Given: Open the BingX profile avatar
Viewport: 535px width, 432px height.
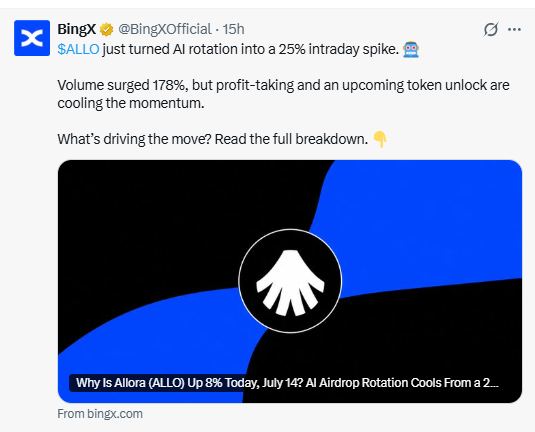Looking at the screenshot, I should point(32,38).
